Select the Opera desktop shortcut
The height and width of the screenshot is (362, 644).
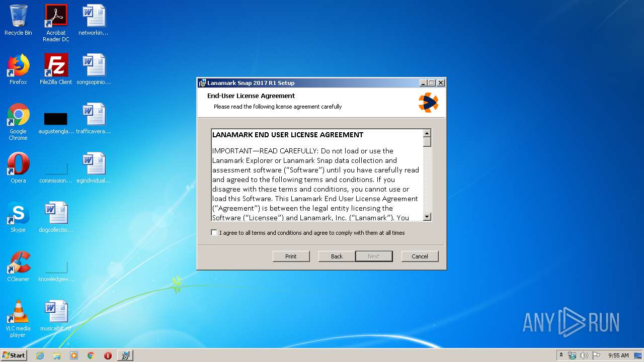[18, 168]
